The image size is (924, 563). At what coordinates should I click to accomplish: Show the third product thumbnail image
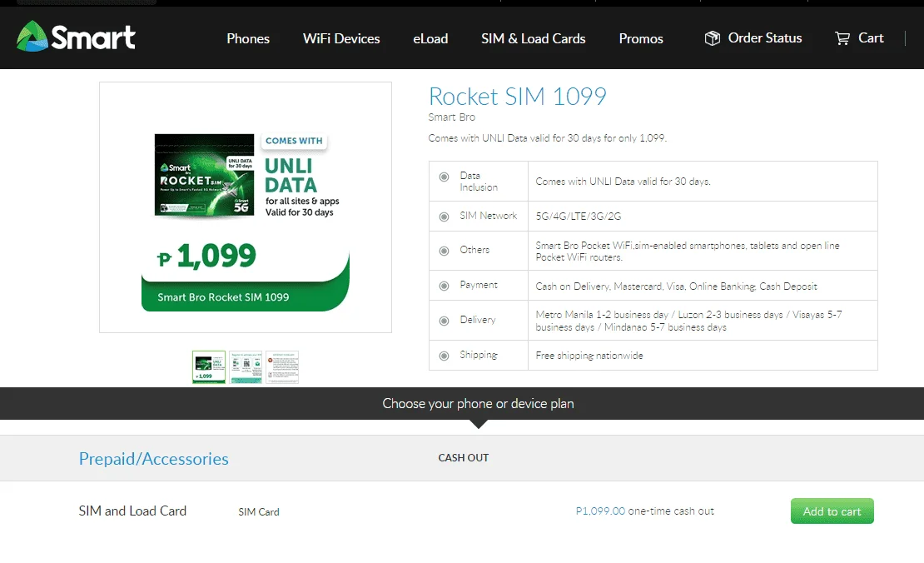(x=282, y=367)
